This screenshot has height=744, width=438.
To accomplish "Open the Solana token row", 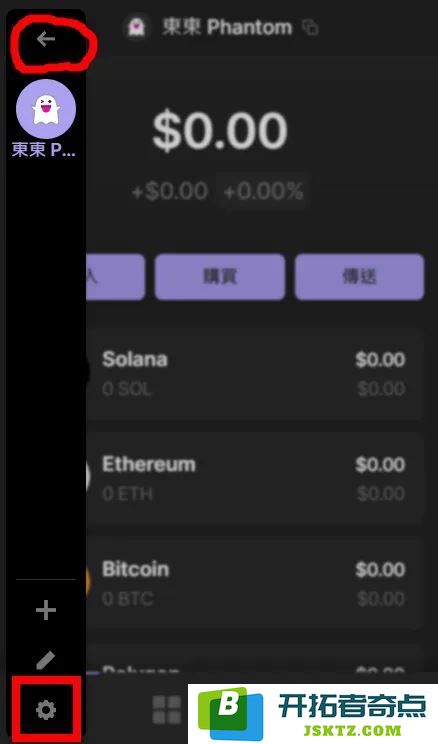I will [255, 374].
